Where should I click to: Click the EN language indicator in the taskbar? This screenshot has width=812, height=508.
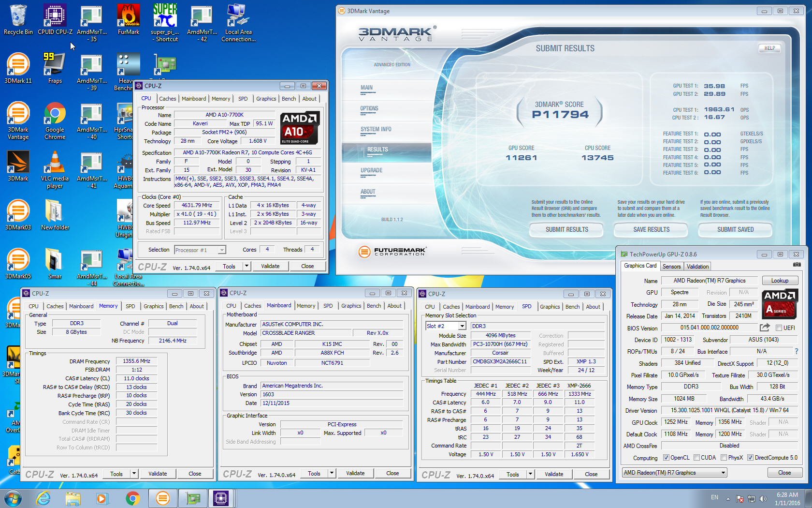714,497
